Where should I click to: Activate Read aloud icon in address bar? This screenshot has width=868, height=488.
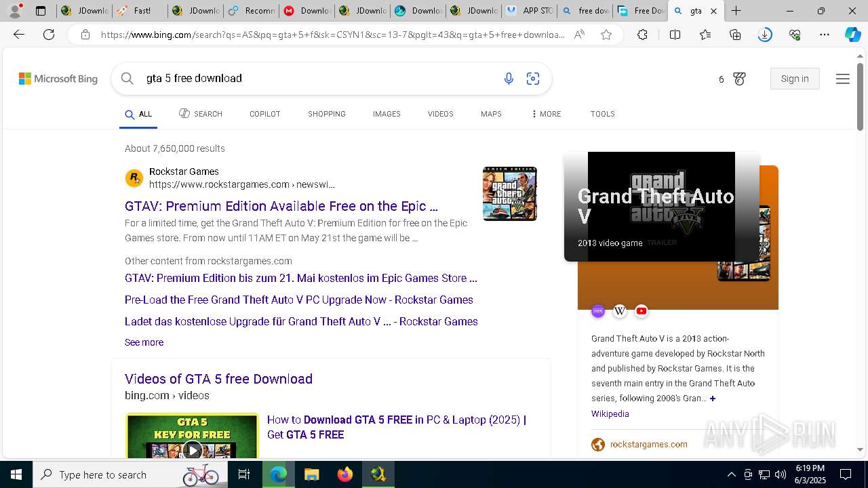pyautogui.click(x=579, y=35)
